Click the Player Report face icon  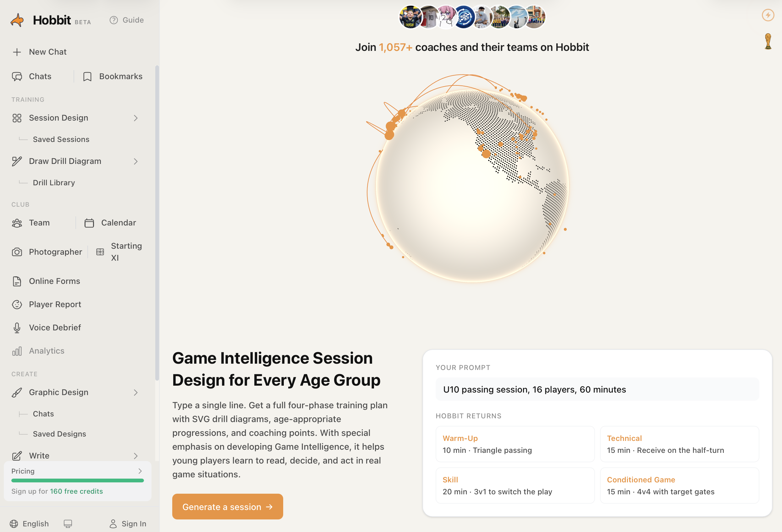click(17, 304)
